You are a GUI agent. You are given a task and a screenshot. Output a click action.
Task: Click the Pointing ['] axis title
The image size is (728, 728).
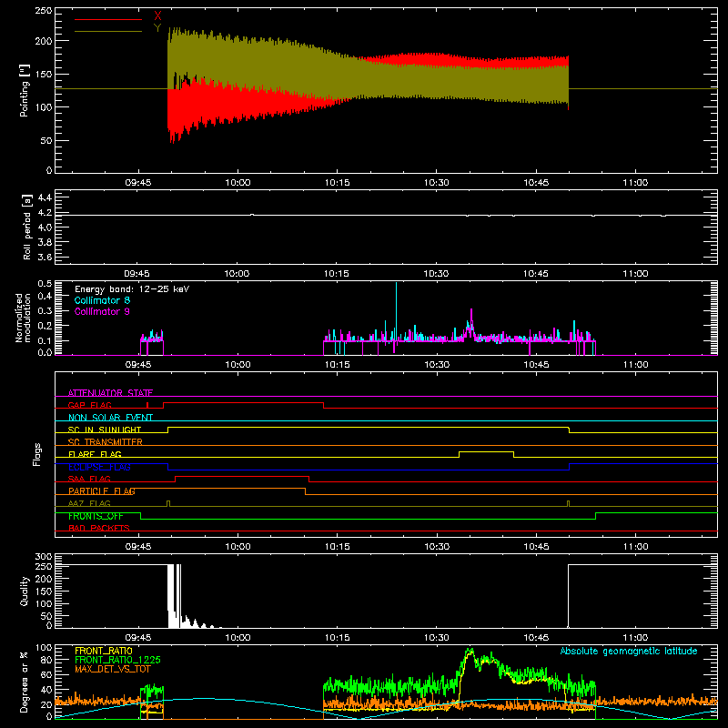point(25,90)
